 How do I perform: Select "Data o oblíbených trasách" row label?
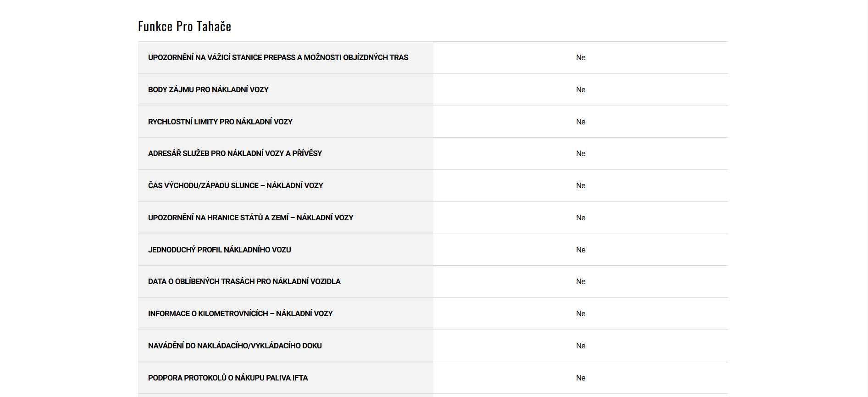click(244, 281)
